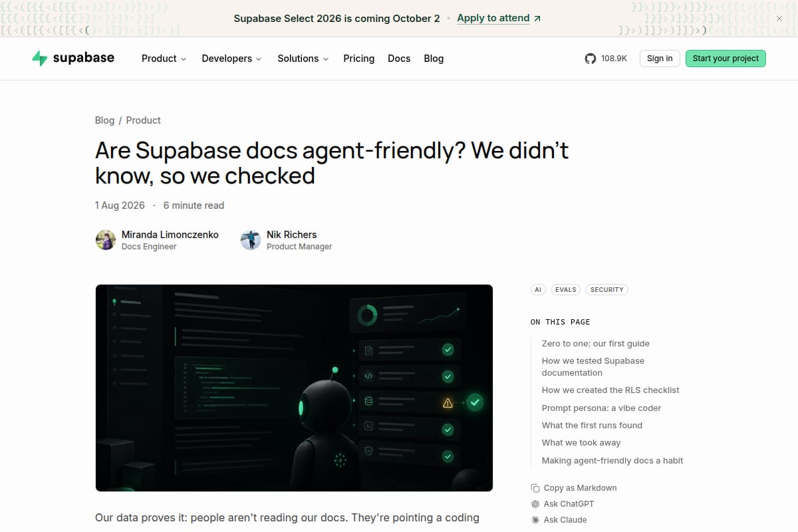Expand the Developers dropdown menu

pos(232,59)
